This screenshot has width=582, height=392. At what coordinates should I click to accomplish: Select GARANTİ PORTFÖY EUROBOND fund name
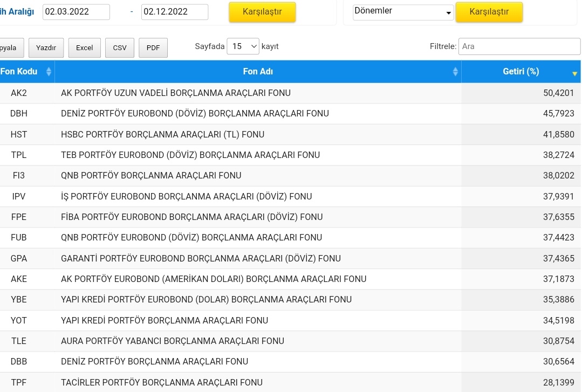click(x=201, y=258)
